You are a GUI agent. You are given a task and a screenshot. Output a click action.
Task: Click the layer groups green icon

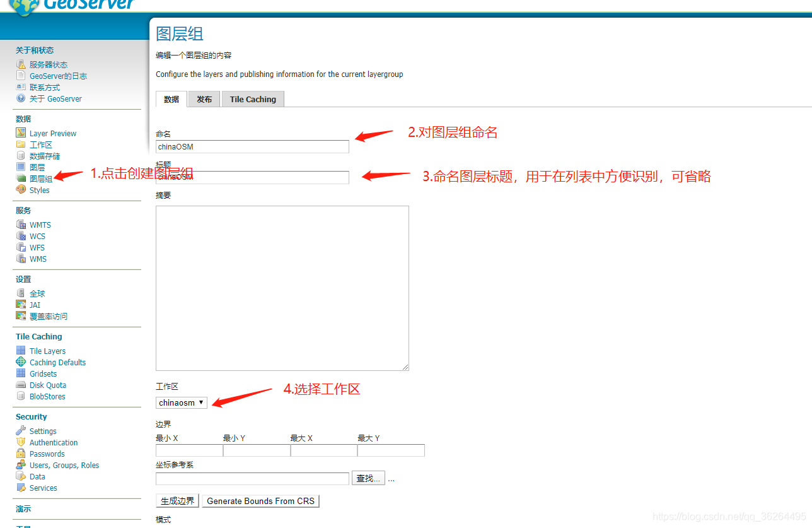tap(21, 179)
